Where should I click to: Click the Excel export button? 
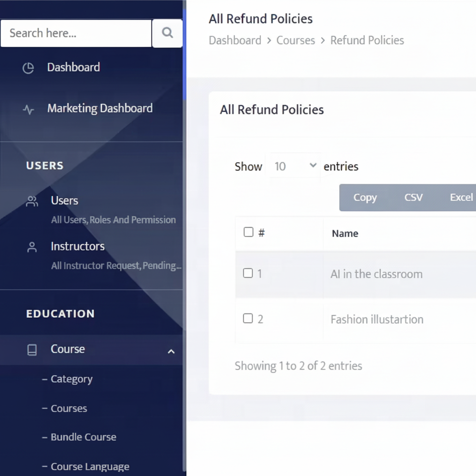coord(461,197)
